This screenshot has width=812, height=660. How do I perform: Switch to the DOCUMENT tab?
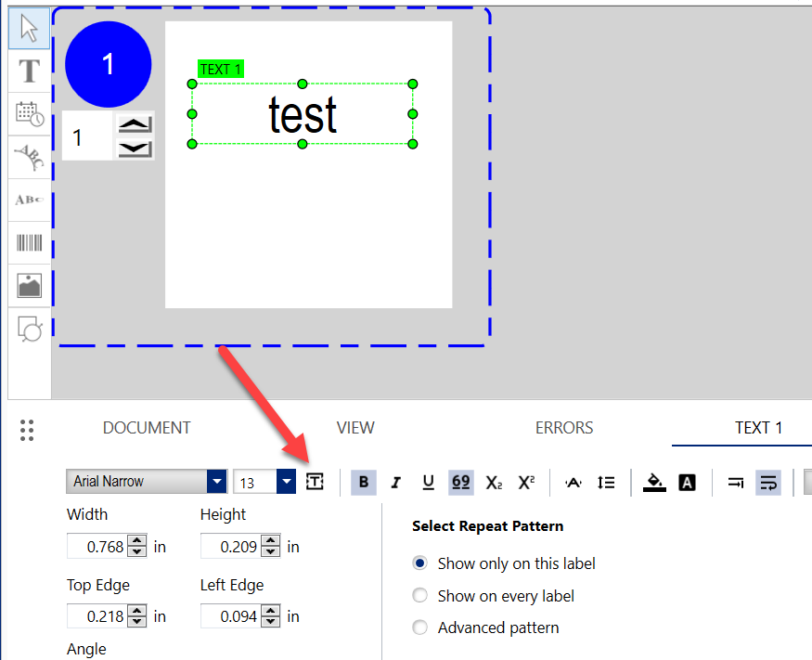(147, 428)
